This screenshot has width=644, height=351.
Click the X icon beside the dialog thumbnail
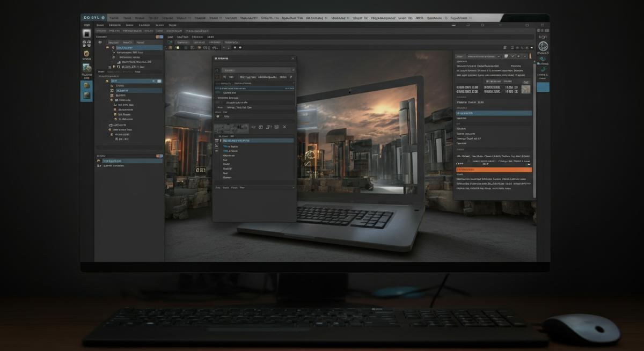point(284,127)
